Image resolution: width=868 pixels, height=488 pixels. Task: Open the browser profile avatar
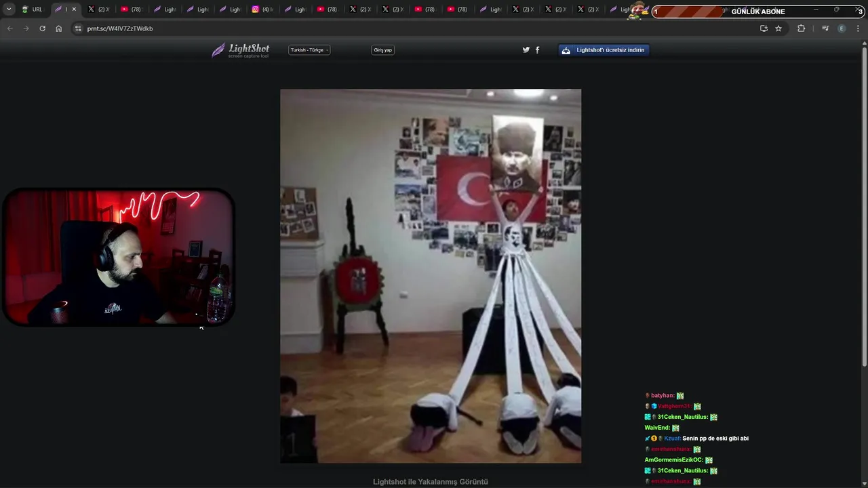pyautogui.click(x=842, y=28)
